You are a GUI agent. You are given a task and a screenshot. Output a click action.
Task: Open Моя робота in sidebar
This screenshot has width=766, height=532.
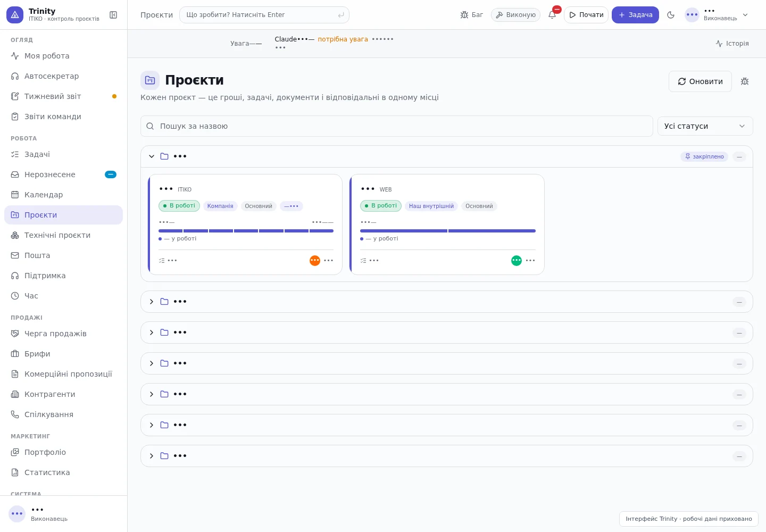pos(63,56)
